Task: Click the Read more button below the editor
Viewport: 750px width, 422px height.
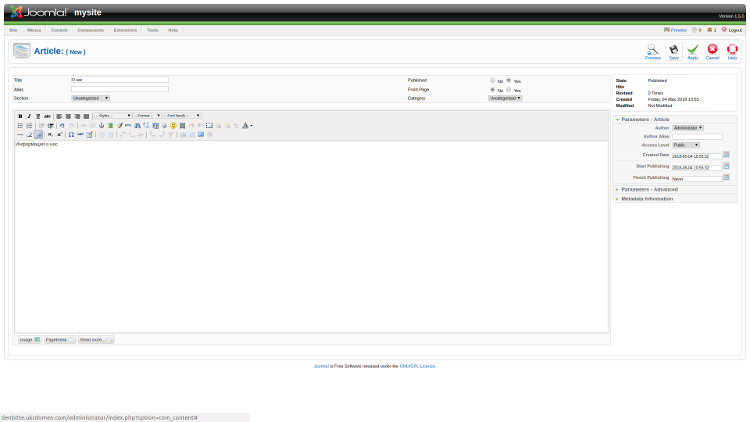Action: tap(96, 340)
